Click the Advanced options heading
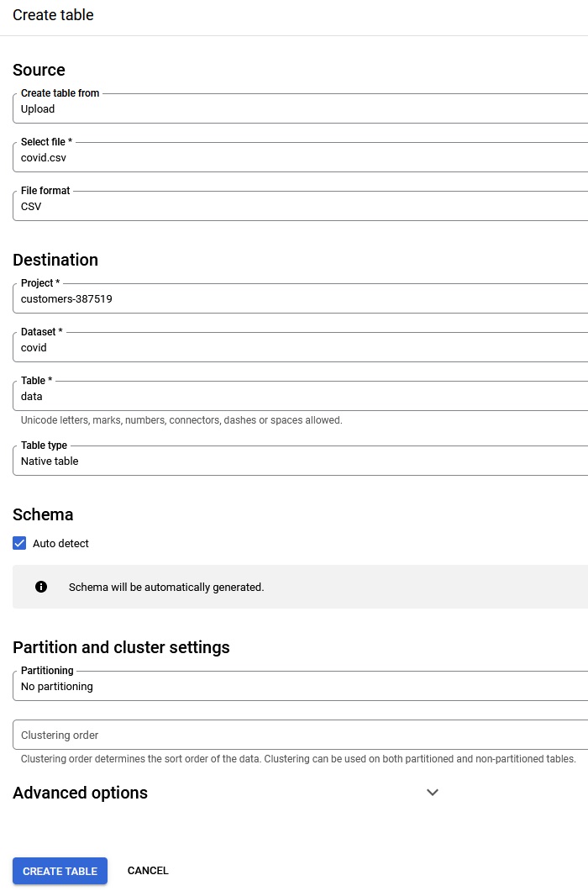The image size is (588, 891). click(x=80, y=793)
